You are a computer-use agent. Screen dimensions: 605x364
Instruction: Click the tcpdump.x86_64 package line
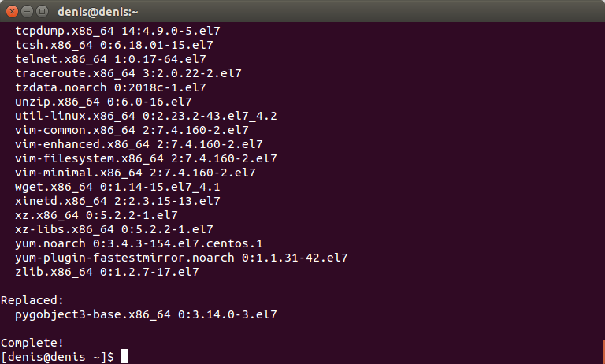pyautogui.click(x=117, y=31)
